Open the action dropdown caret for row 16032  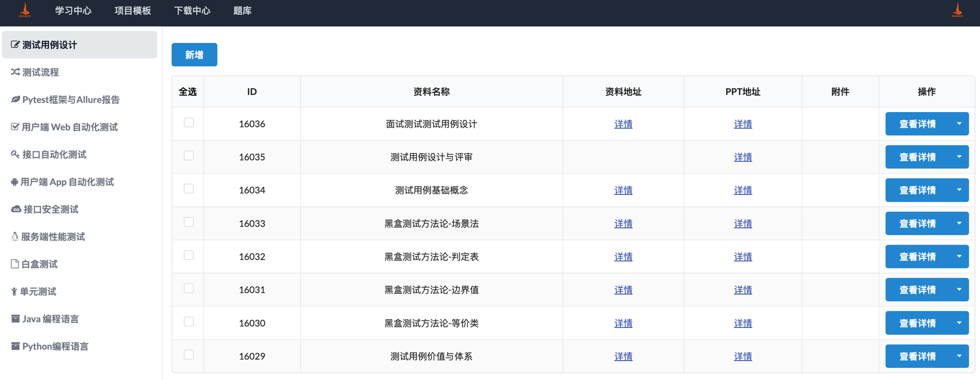point(959,257)
